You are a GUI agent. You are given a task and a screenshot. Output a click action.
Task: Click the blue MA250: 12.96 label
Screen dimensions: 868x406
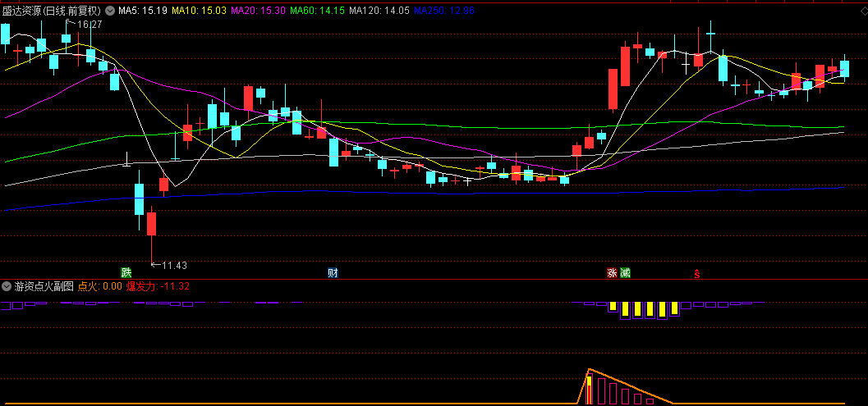point(444,11)
